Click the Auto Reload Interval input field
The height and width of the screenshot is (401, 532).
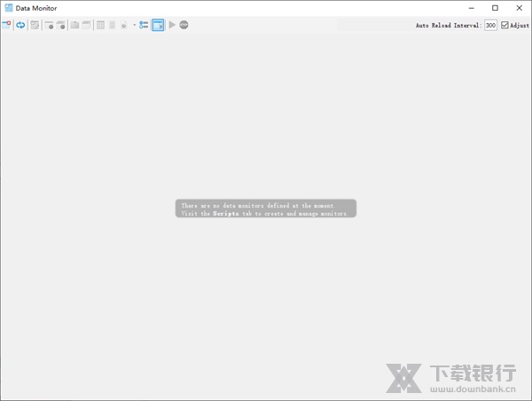tap(490, 26)
